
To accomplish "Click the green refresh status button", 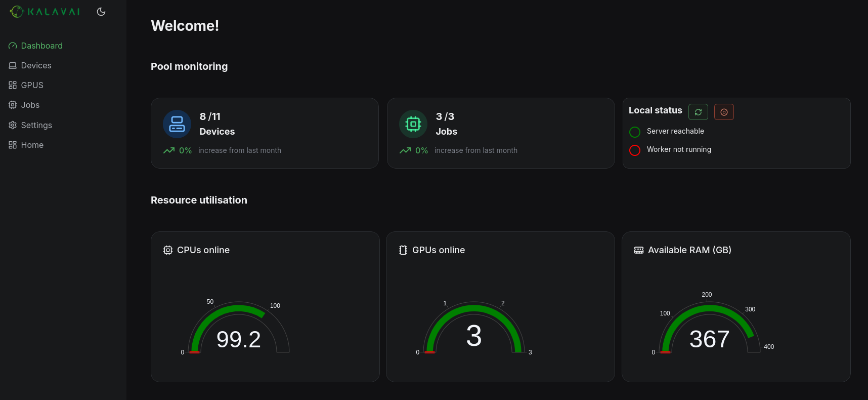I will (x=698, y=112).
